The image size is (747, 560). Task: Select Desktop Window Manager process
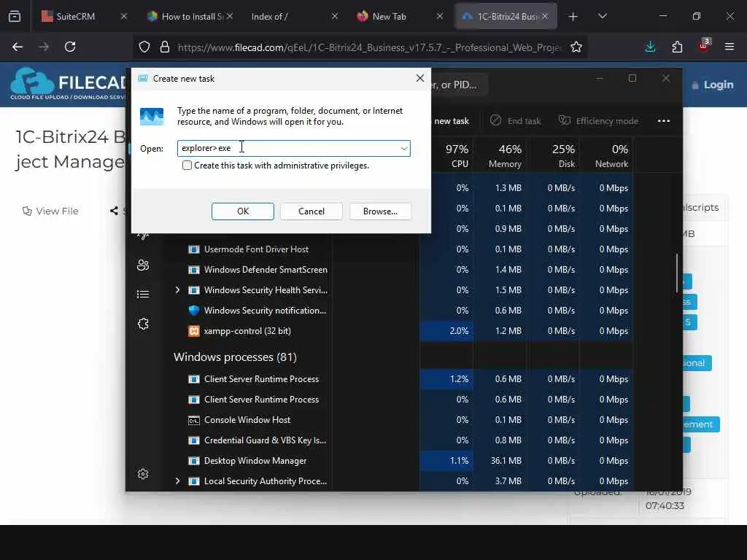(255, 461)
